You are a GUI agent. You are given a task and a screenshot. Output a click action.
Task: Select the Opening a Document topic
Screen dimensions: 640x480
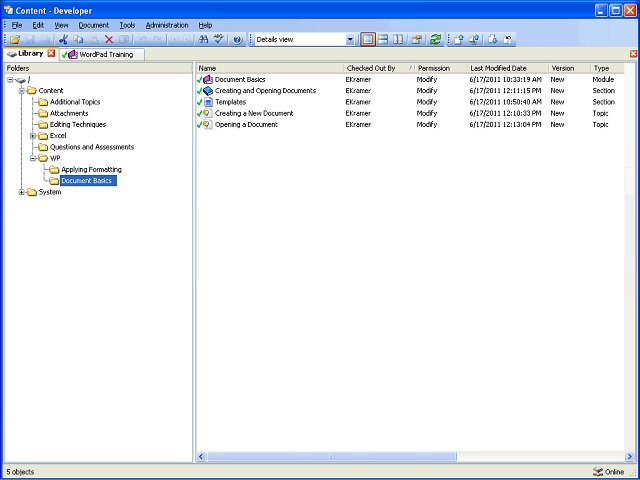click(x=410, y=124)
